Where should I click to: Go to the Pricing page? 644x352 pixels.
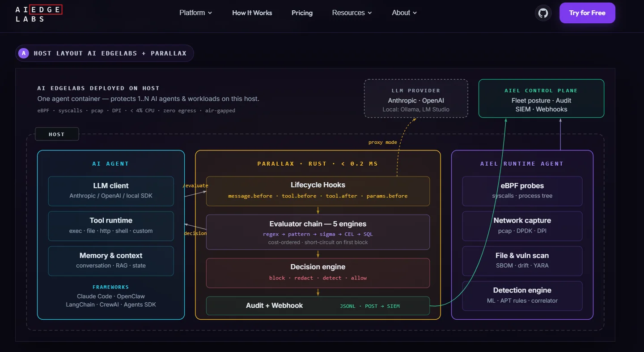click(302, 13)
